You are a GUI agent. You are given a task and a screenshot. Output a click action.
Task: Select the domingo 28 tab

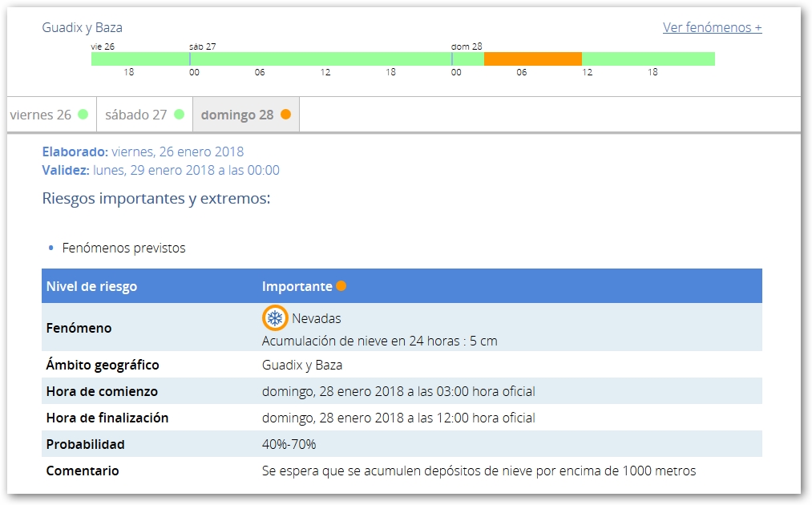tap(237, 115)
